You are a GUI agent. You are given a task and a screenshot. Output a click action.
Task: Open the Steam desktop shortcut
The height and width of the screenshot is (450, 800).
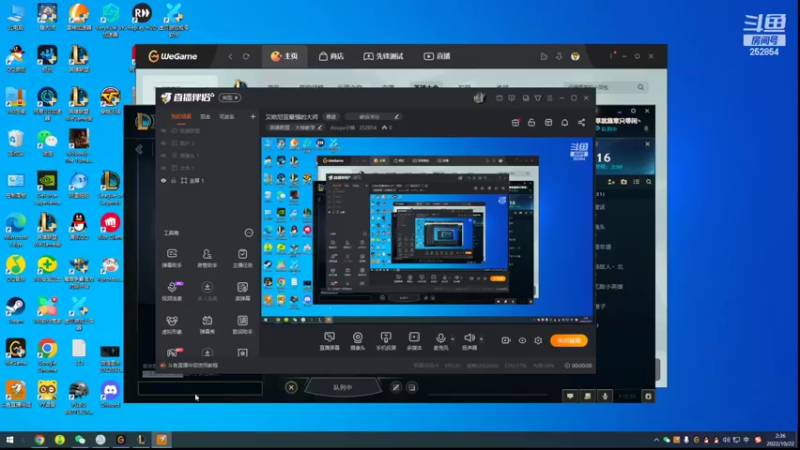coord(15,311)
